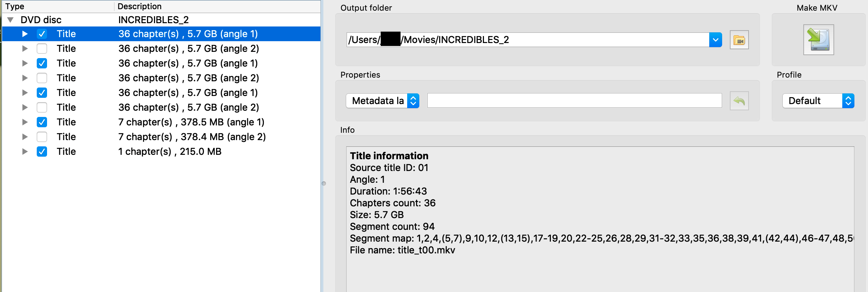Viewport: 868px width, 292px height.
Task: Click the Make MKV disc icon button
Action: coord(818,40)
